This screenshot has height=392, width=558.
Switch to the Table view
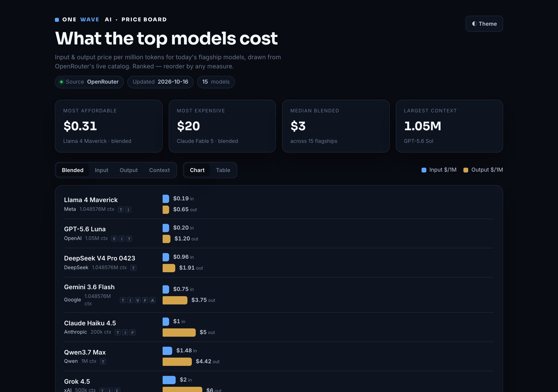coord(223,170)
